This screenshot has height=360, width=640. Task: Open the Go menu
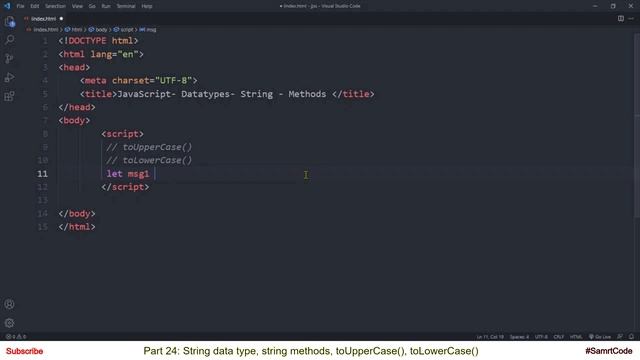tap(92, 6)
